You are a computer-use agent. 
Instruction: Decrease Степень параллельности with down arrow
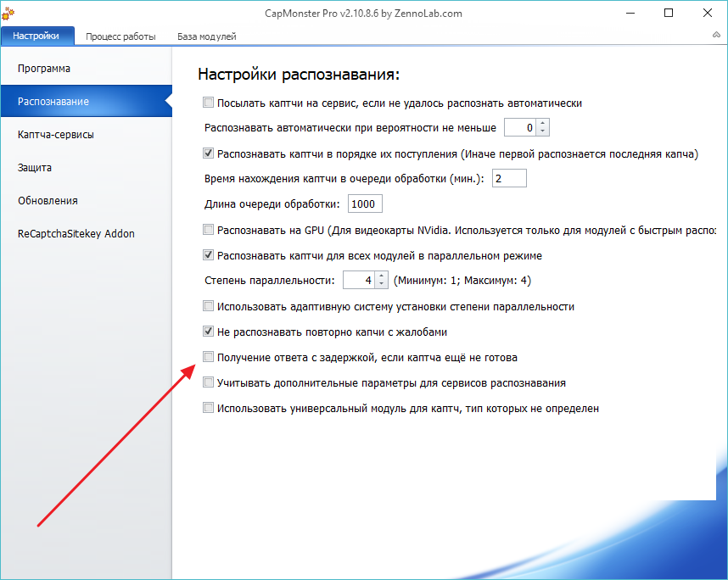(x=381, y=284)
